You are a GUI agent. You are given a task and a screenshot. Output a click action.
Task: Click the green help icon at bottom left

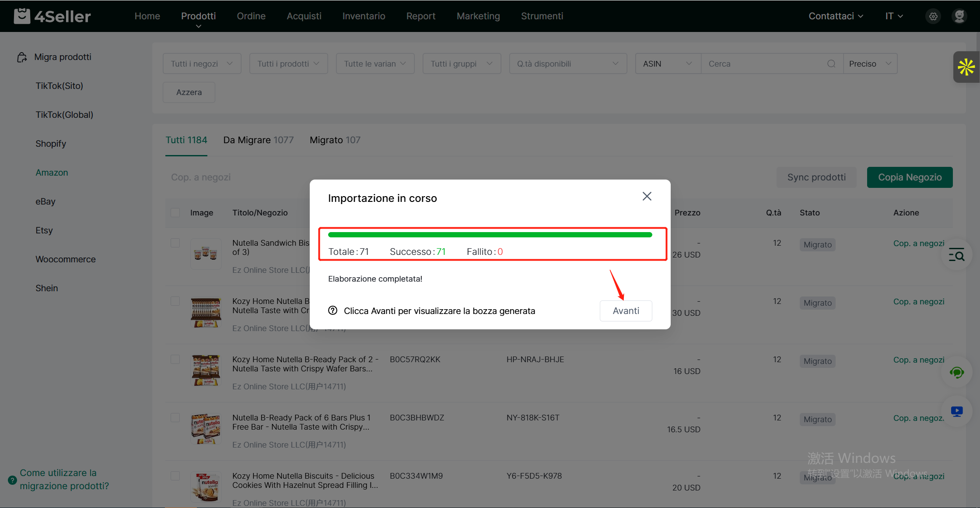(13, 480)
